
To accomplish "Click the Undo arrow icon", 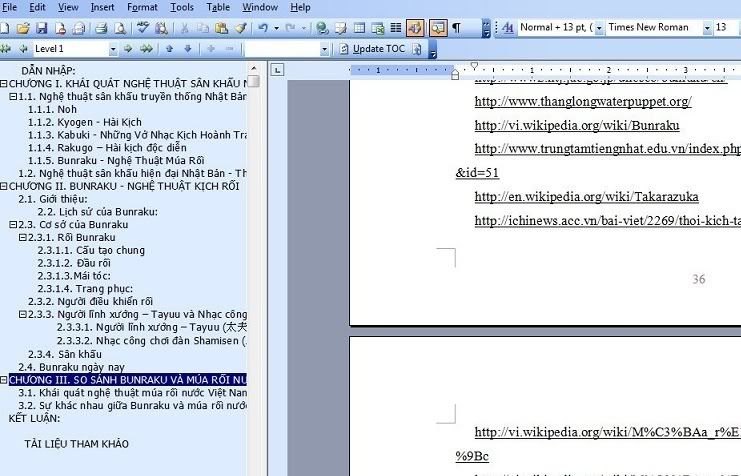I will [263, 28].
